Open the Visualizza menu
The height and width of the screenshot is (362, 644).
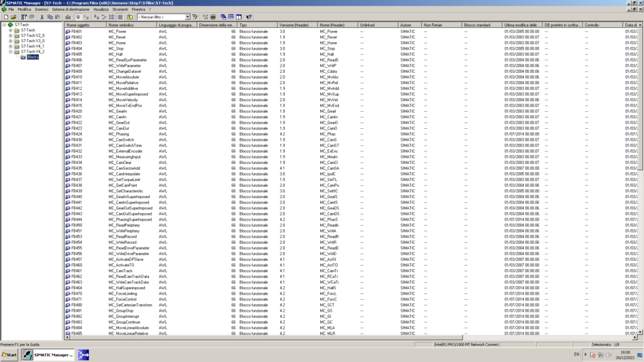[x=101, y=9]
